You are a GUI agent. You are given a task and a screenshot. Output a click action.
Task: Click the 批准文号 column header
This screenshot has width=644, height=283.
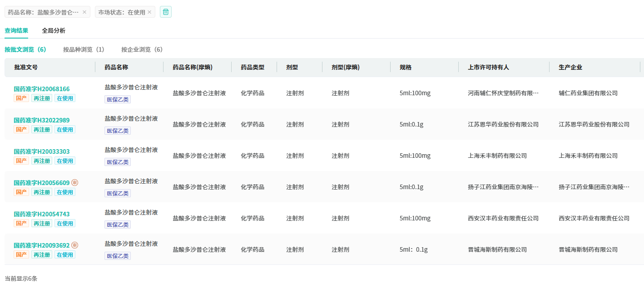click(x=26, y=67)
